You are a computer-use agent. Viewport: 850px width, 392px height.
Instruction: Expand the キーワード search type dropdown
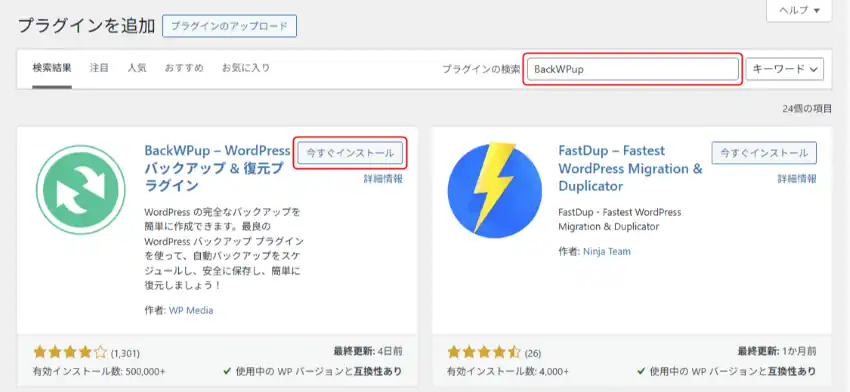coord(785,69)
